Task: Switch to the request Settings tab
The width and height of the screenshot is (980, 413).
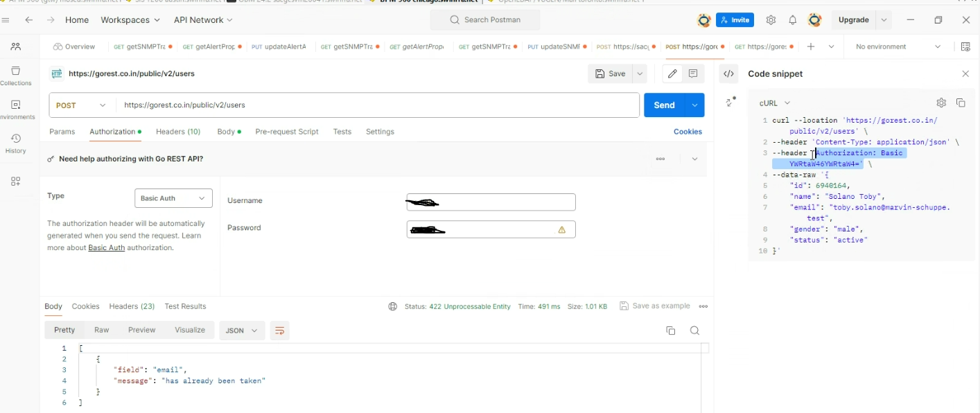Action: (x=380, y=132)
